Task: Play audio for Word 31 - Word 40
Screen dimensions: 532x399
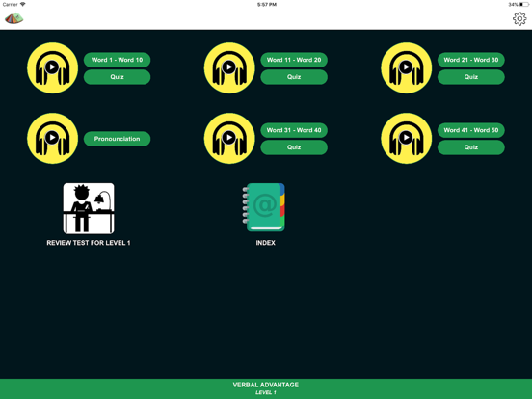Action: [229, 139]
